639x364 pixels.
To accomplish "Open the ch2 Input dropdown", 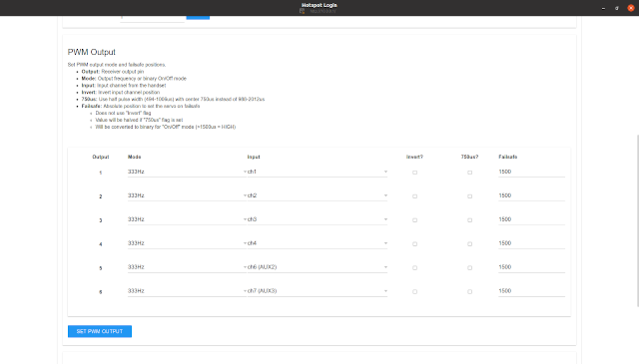I will pyautogui.click(x=318, y=195).
